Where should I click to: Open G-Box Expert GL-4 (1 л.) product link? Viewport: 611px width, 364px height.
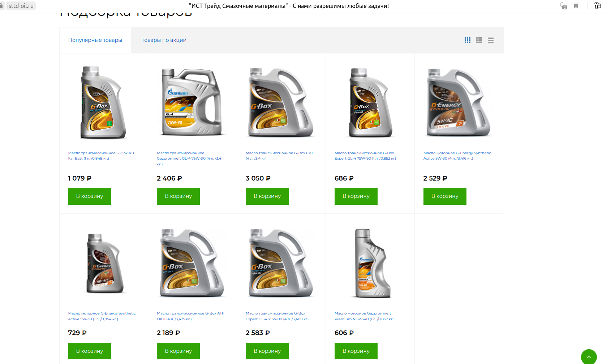[365, 156]
